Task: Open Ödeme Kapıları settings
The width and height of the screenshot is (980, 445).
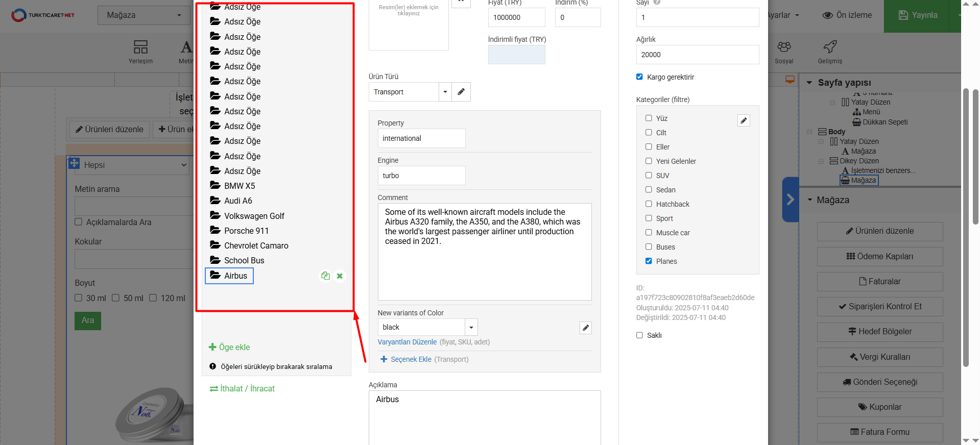Action: (880, 256)
